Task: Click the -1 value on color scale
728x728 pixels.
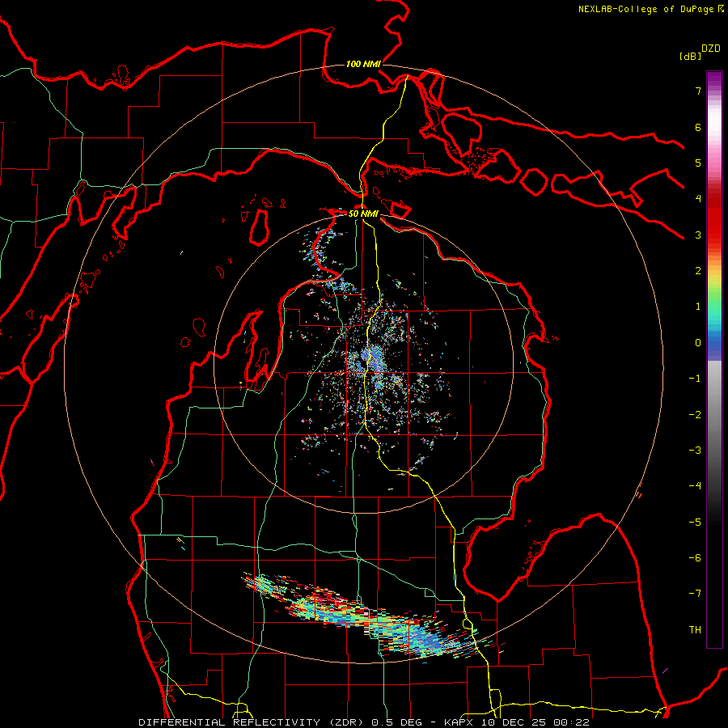Action: coord(695,379)
